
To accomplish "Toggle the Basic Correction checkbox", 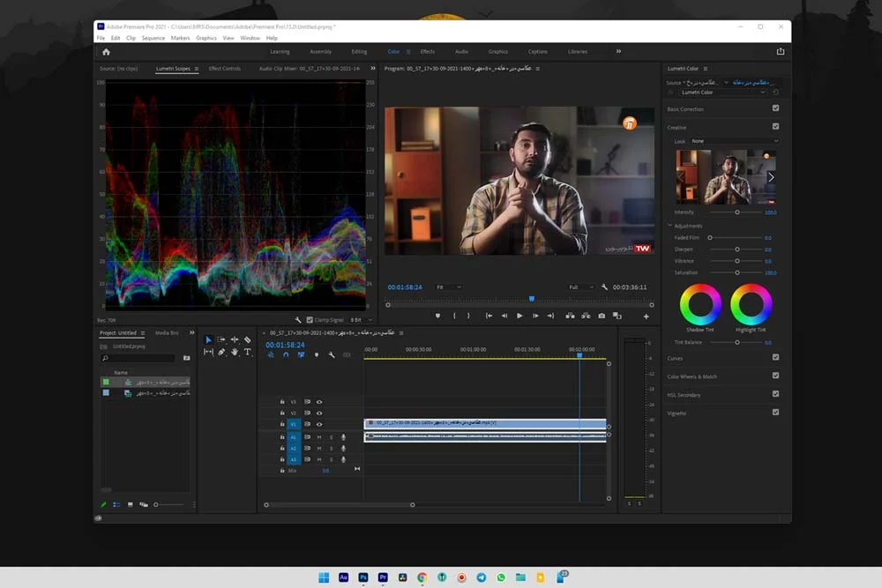I will coord(775,108).
